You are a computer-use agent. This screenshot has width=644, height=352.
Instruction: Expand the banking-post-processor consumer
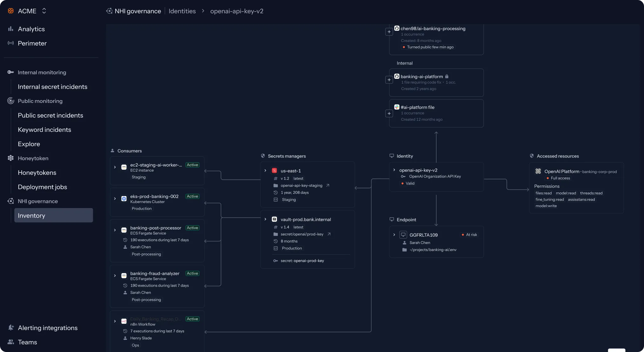point(115,230)
